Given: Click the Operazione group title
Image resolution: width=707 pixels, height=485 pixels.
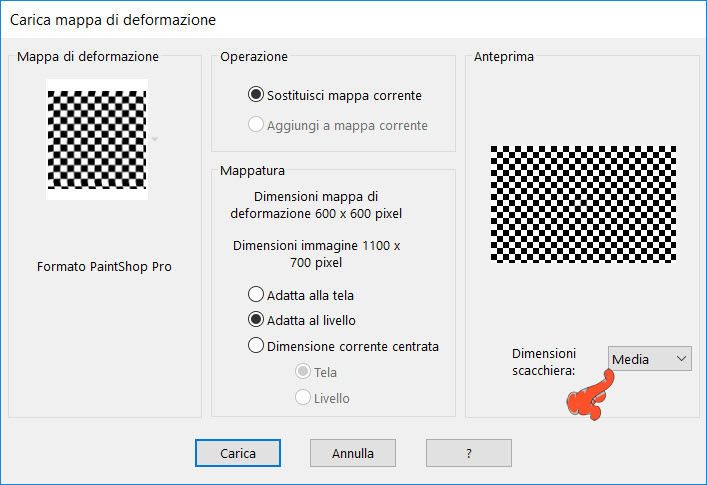Looking at the screenshot, I should [x=254, y=56].
